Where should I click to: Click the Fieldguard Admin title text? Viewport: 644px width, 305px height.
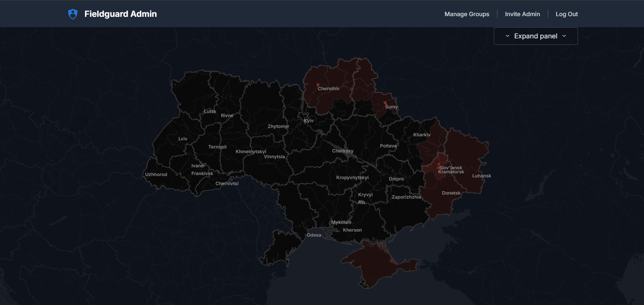[121, 14]
